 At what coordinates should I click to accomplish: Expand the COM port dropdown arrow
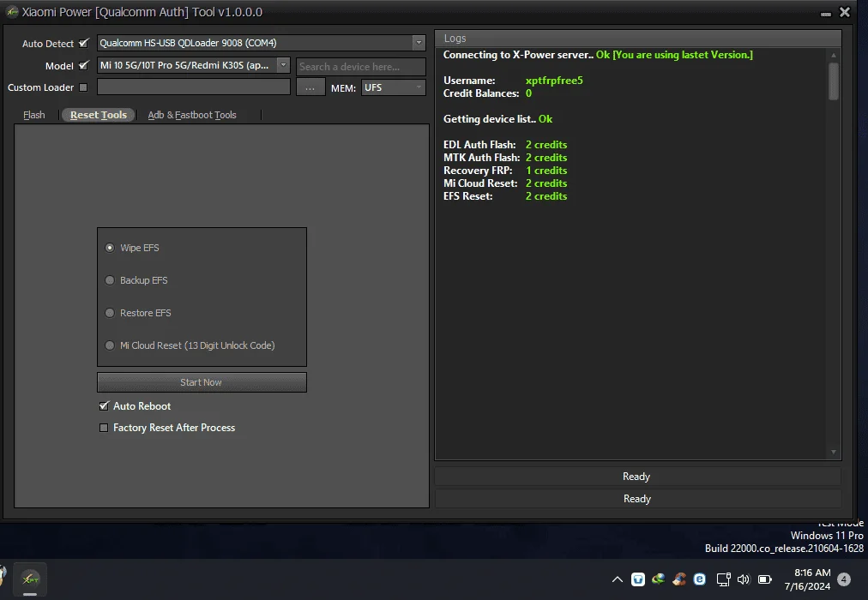(419, 43)
